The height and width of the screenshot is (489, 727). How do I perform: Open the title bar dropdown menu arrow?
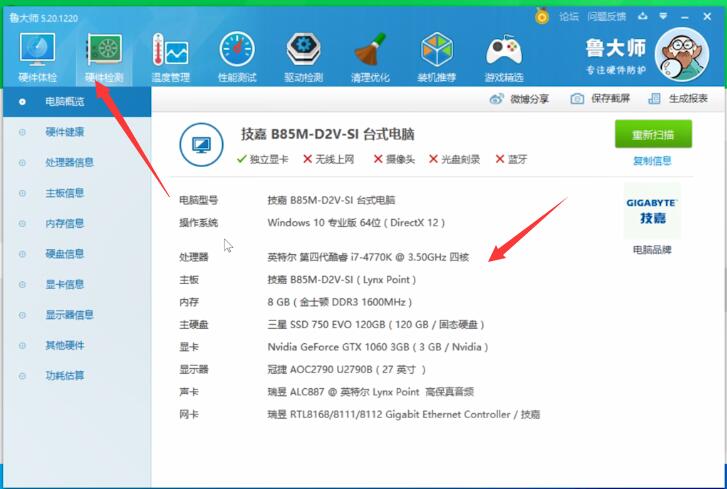pos(663,16)
